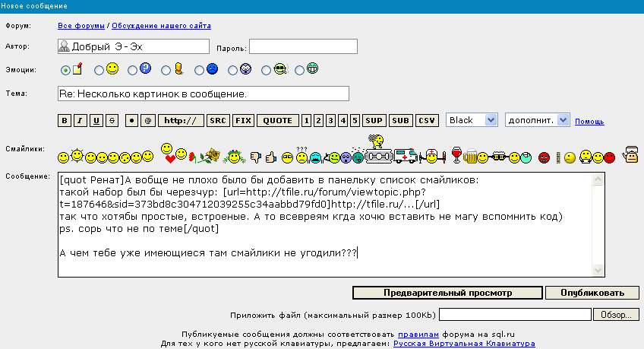
Task: Select the smiling face emotion radio
Action: click(99, 70)
